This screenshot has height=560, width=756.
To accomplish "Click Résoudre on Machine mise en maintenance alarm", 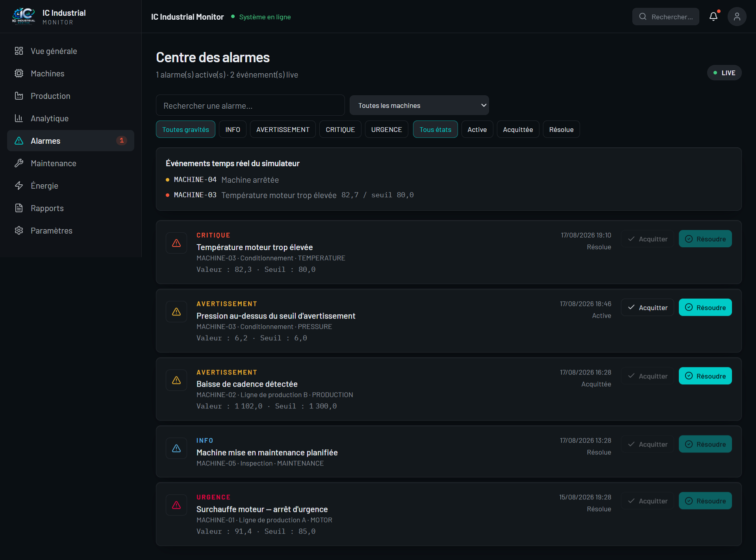I will 705,444.
